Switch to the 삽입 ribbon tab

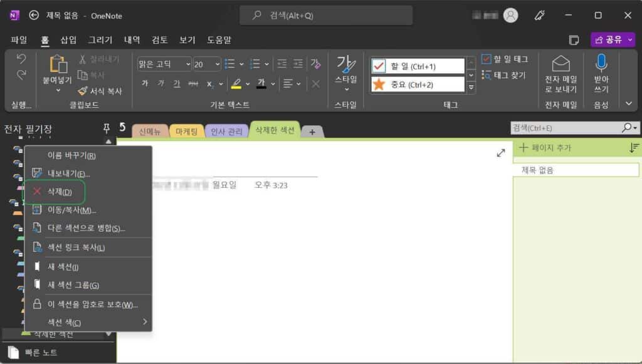pos(68,39)
